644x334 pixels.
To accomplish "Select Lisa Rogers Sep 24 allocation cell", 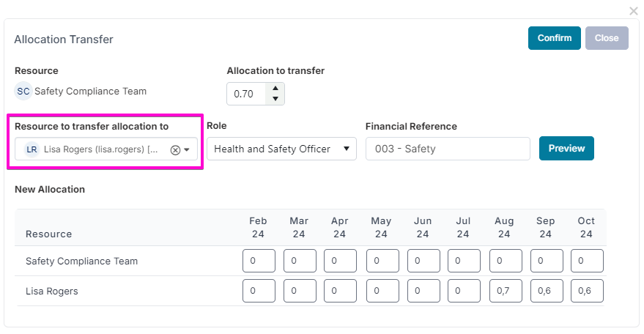I will pos(547,291).
